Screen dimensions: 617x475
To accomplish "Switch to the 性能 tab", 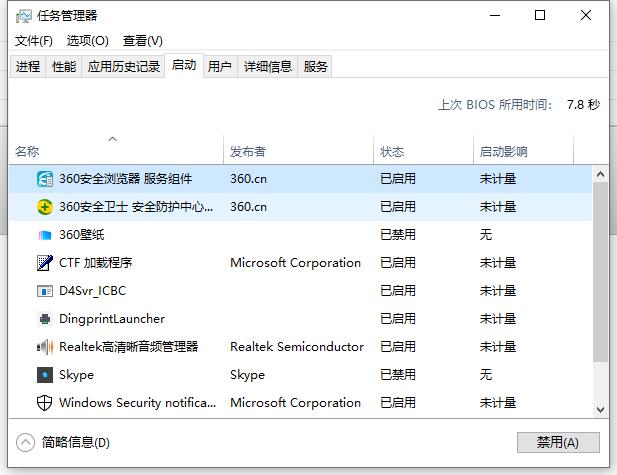I will point(63,67).
